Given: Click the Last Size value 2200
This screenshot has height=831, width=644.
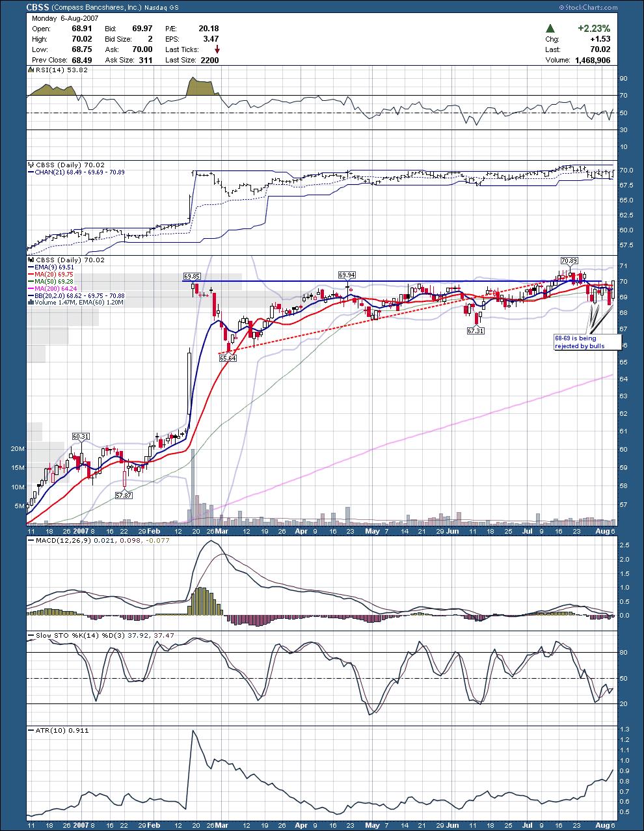Looking at the screenshot, I should tap(209, 60).
